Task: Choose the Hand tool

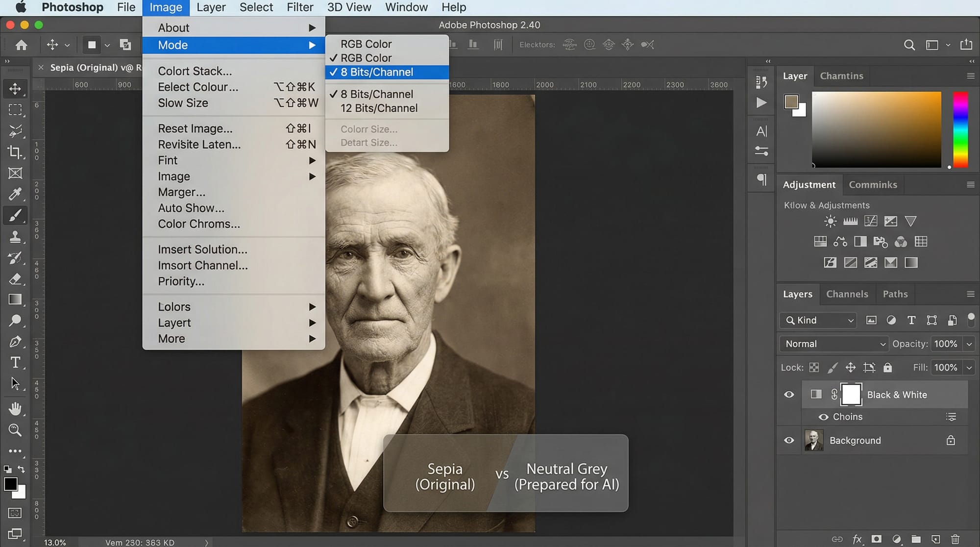Action: tap(15, 408)
